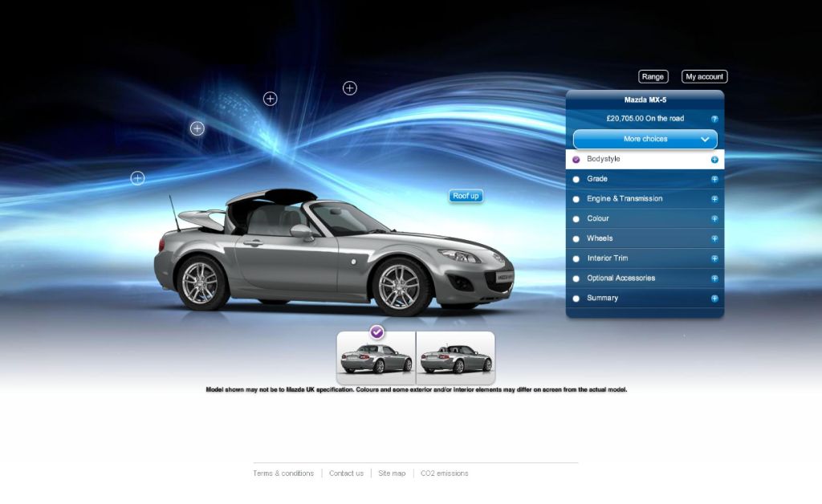The image size is (822, 504).
Task: Click the hotspot plus icon above the windscreen
Action: click(350, 88)
